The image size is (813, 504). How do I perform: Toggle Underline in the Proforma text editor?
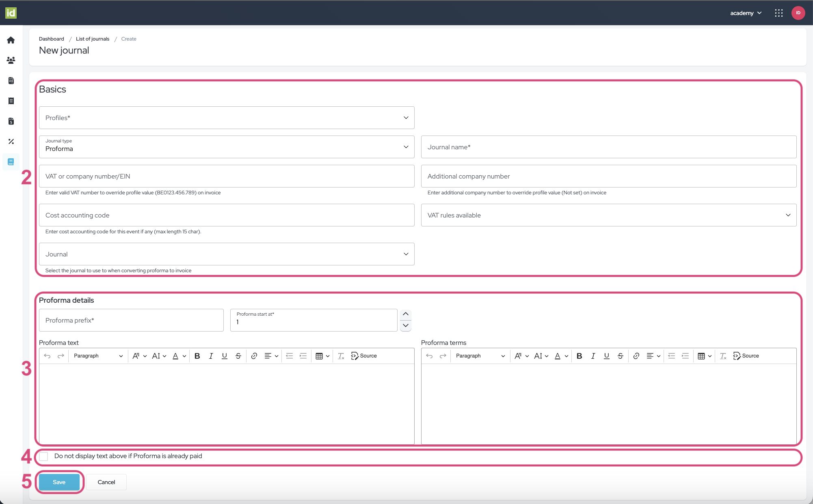pyautogui.click(x=224, y=356)
